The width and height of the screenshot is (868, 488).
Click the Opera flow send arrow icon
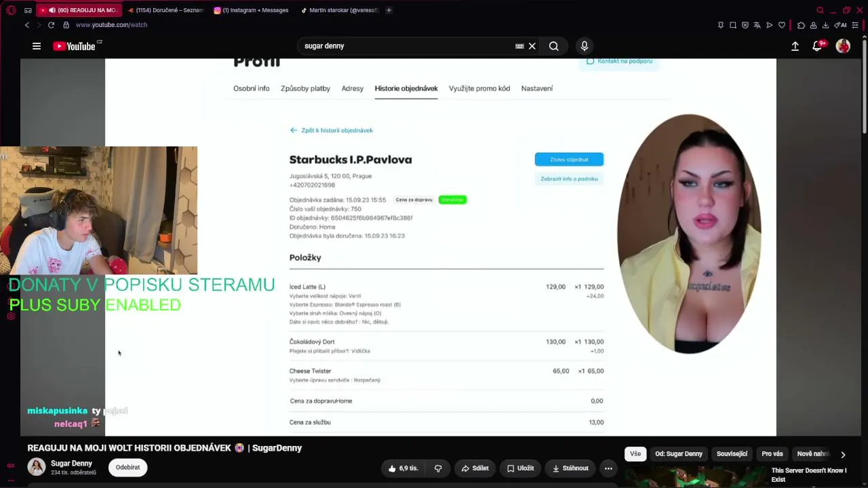[x=769, y=25]
